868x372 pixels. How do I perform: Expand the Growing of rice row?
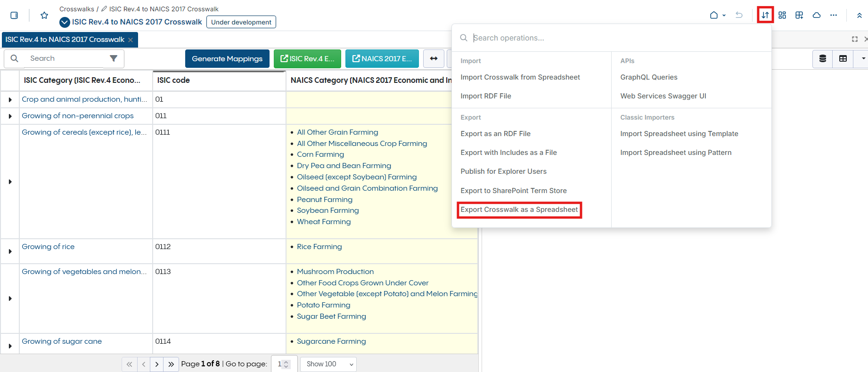(10, 251)
